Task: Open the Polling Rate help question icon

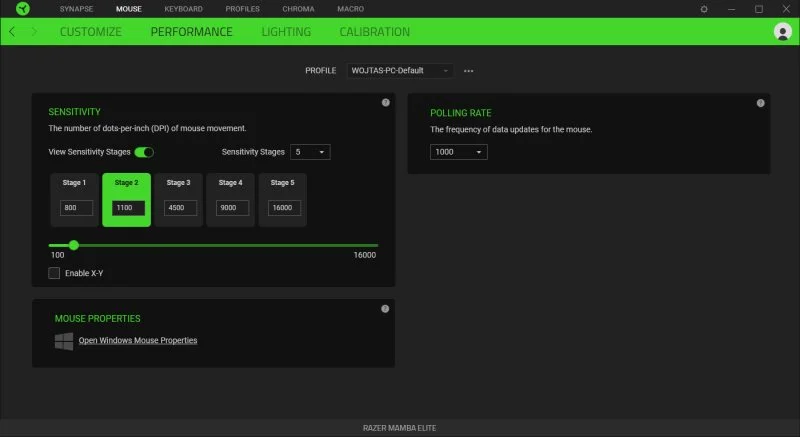Action: 761,103
